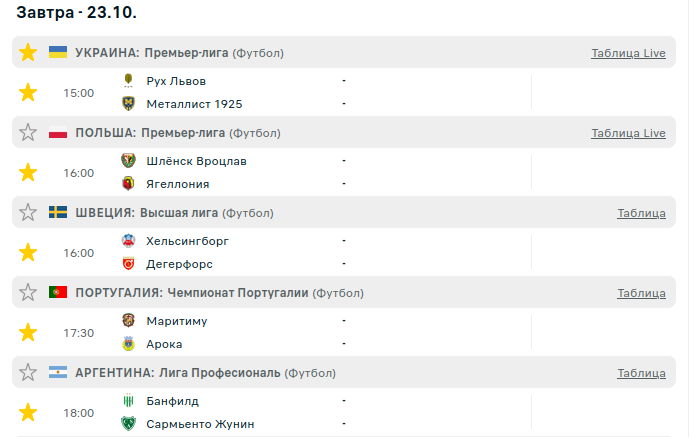Image resolution: width=689 pixels, height=437 pixels.
Task: Click the Металлист 1925 club crest
Action: [x=128, y=103]
